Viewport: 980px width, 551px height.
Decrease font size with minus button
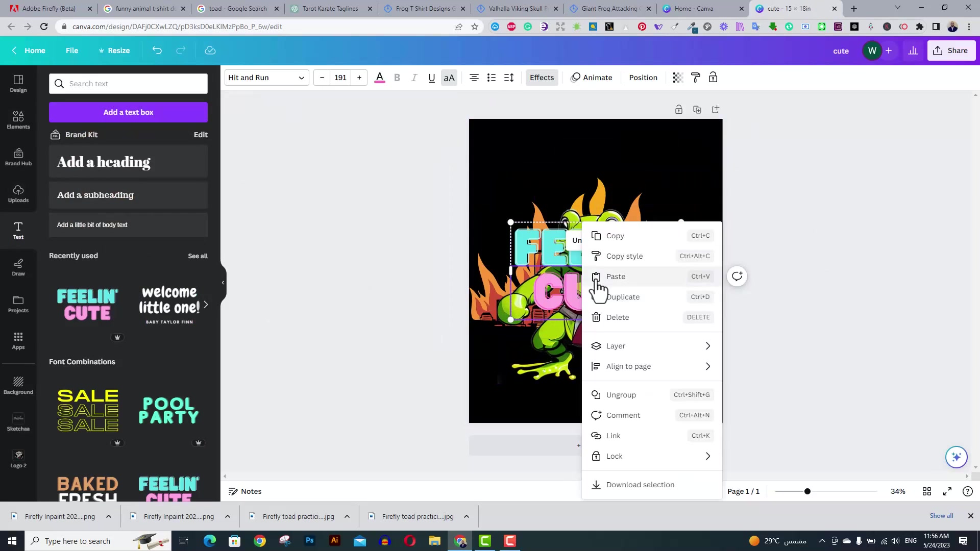tap(322, 78)
